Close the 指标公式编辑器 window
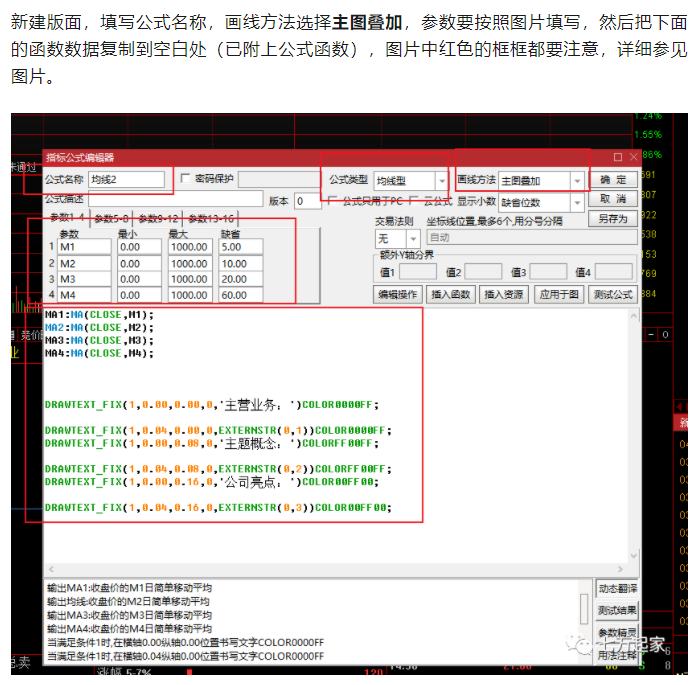Screen dimensions: 699x685 coord(633,157)
